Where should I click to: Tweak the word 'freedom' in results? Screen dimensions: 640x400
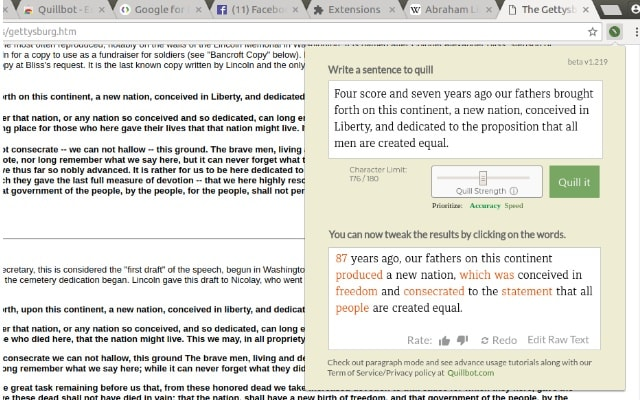356,291
